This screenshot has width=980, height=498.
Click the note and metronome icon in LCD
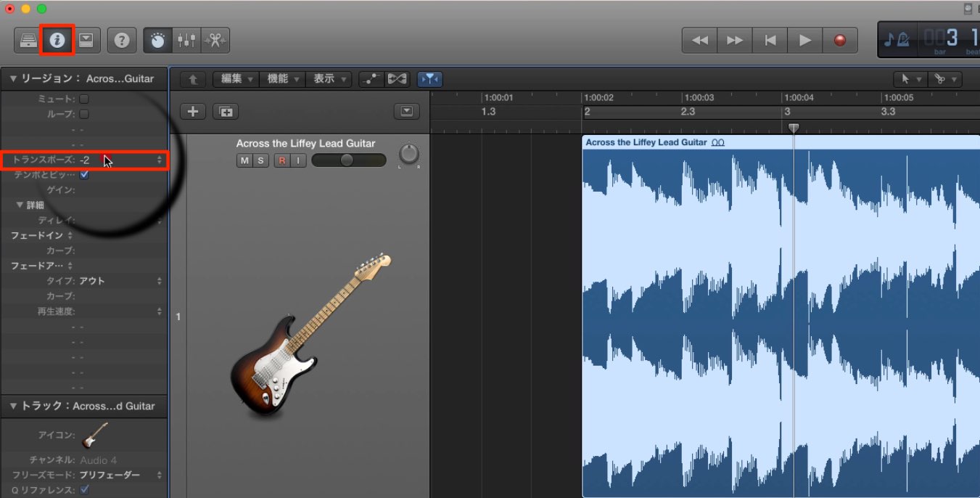pos(897,39)
